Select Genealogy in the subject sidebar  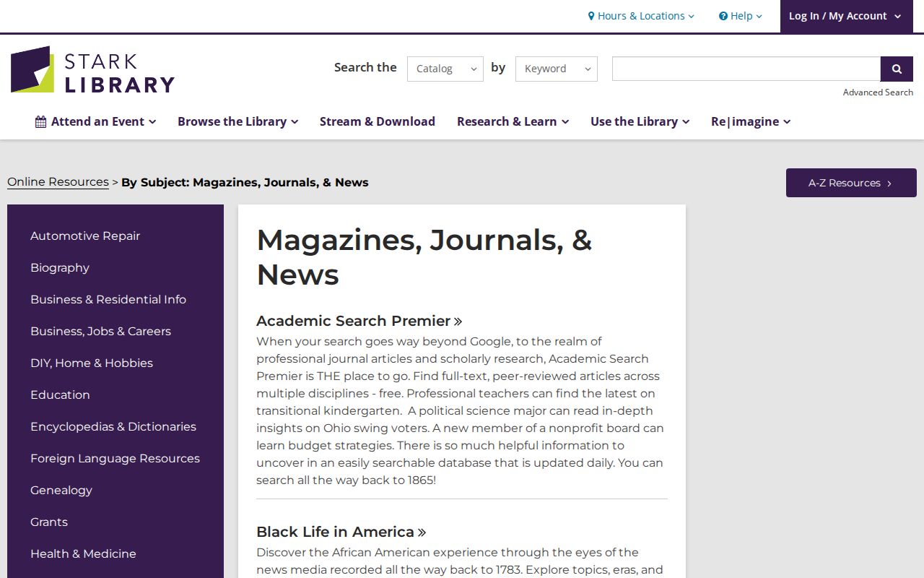pos(61,490)
